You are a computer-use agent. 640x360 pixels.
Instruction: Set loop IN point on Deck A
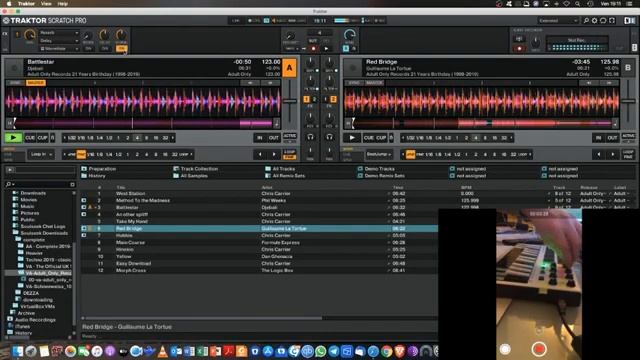tap(260, 138)
